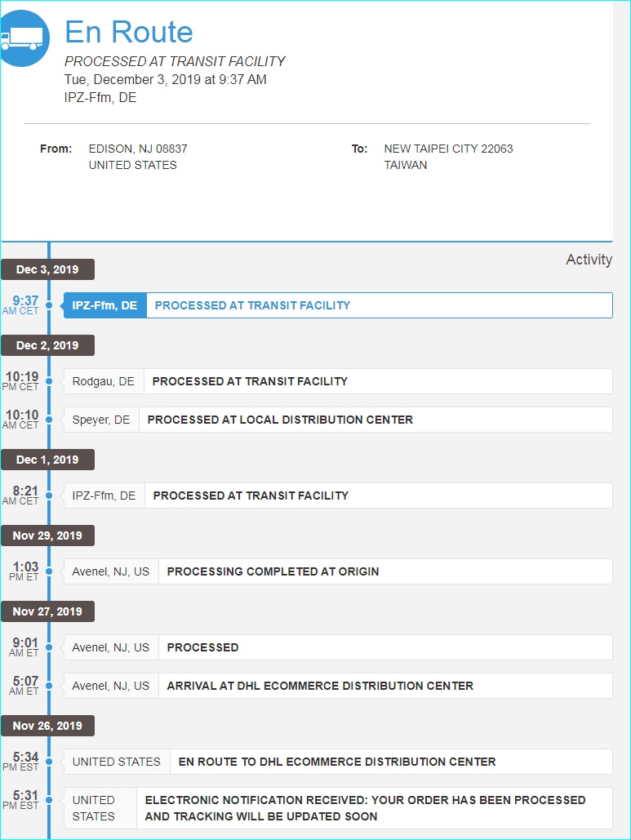Click the 9:37 AM timeline dot
This screenshot has height=840, width=631.
pos(49,305)
